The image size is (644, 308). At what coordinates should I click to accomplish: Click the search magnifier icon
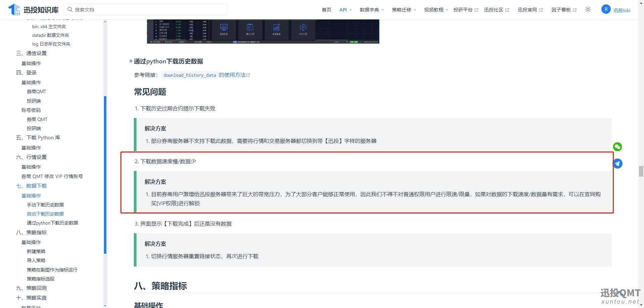(x=70, y=9)
